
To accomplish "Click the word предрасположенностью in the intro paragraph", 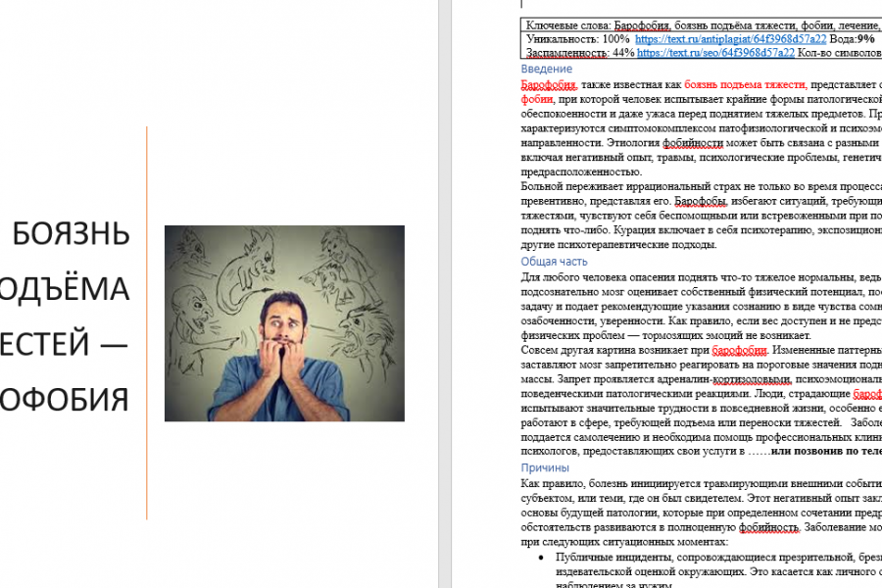I will coord(581,171).
